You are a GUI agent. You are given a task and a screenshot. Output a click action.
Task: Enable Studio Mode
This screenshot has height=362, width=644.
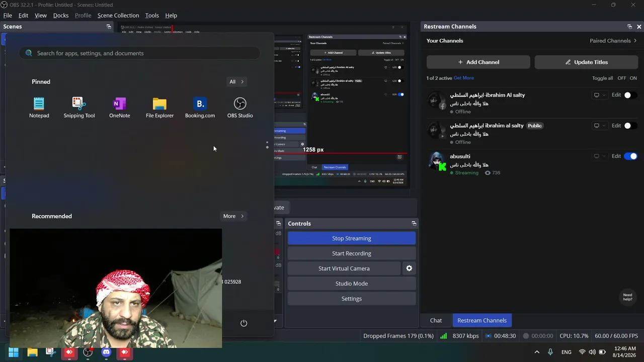[352, 284]
